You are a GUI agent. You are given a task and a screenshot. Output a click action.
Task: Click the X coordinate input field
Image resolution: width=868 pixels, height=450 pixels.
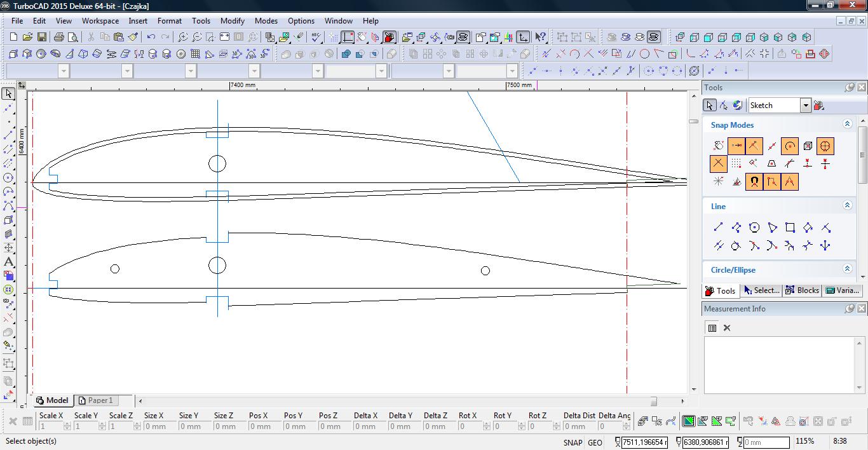(x=644, y=442)
